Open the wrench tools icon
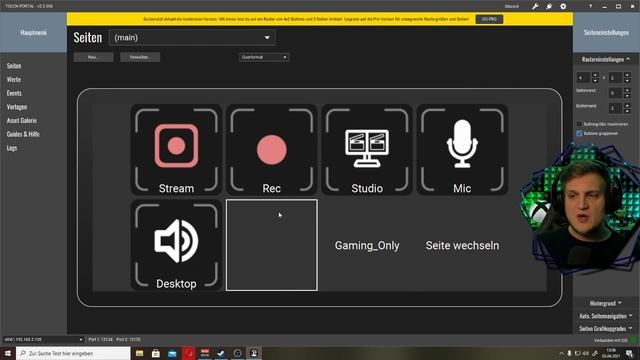 click(535, 6)
